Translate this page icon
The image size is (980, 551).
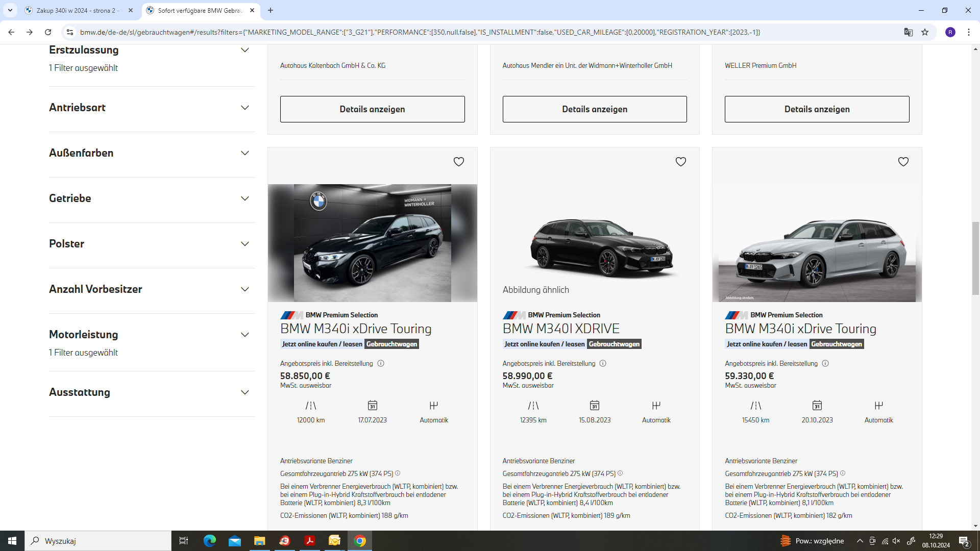tap(909, 32)
